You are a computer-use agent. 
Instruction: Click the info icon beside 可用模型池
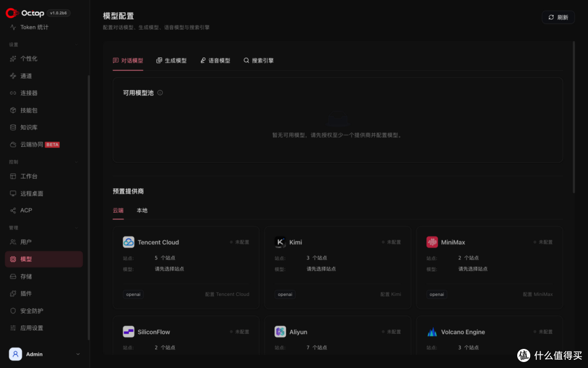160,93
